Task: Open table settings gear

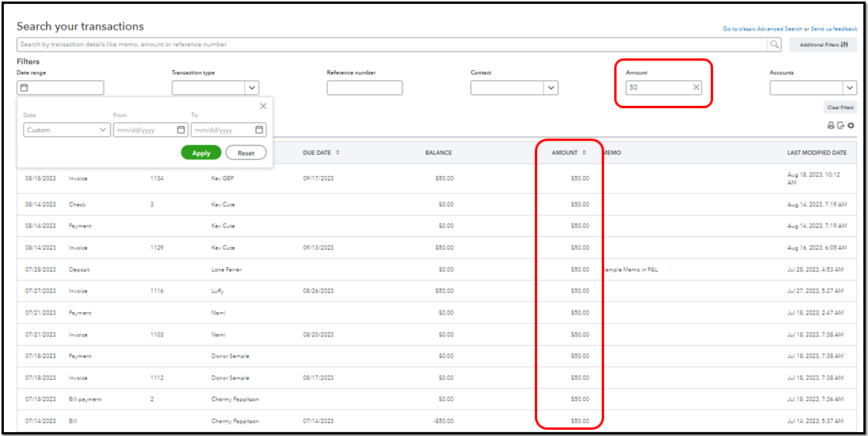Action: (x=851, y=125)
